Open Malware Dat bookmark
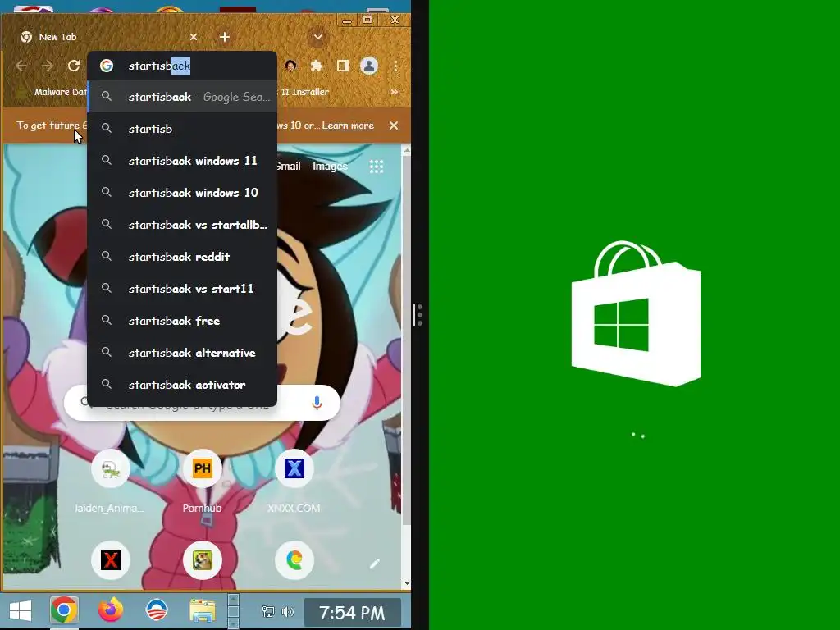The image size is (840, 630). click(53, 92)
